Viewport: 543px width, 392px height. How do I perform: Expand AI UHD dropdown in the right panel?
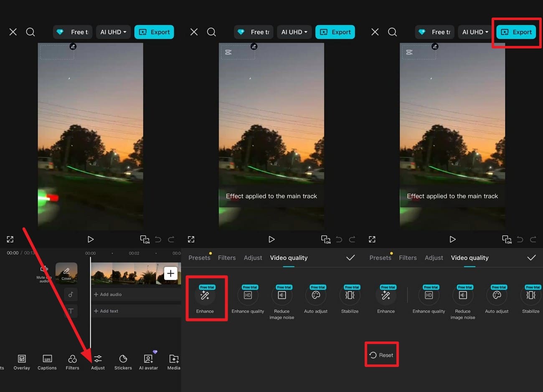(x=475, y=32)
